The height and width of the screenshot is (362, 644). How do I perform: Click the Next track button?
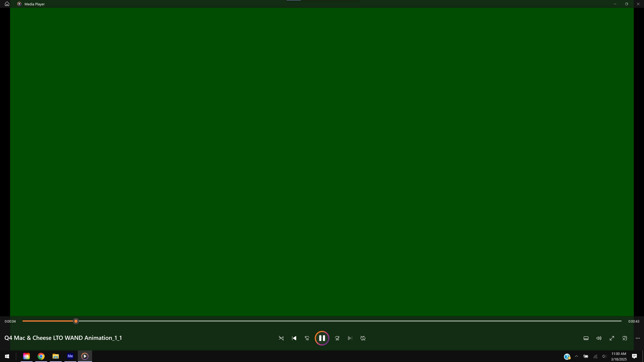pos(350,338)
